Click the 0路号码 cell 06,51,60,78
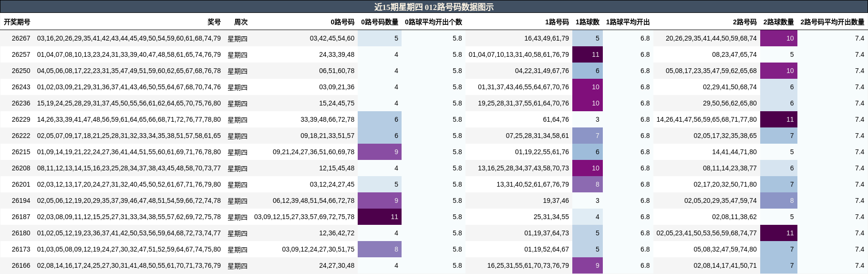The image size is (868, 274). coord(337,71)
